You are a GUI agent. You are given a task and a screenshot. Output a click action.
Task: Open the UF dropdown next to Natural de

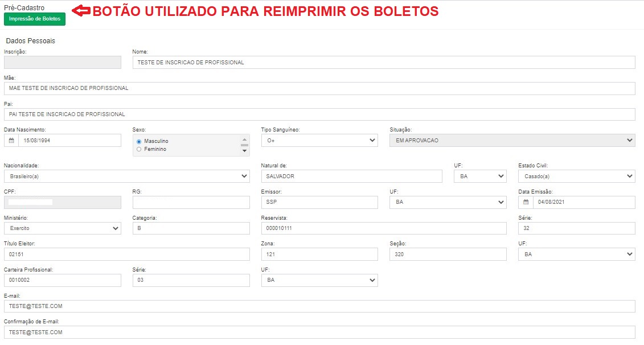pos(480,176)
